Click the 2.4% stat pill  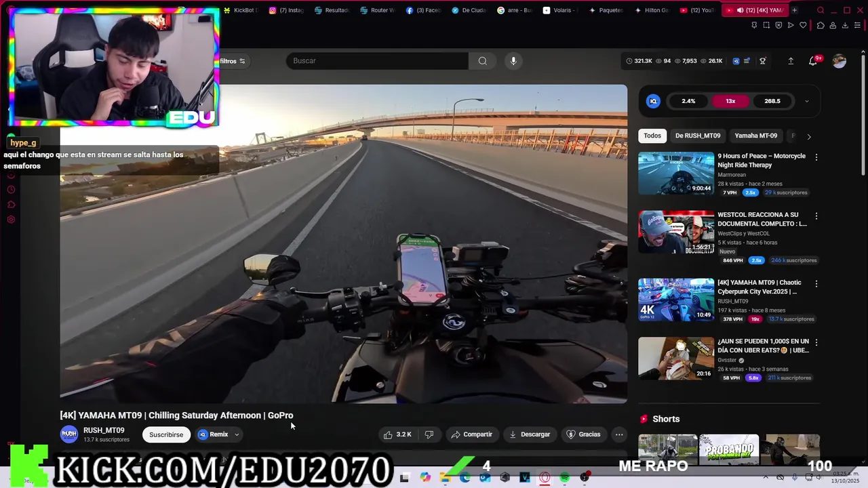click(688, 101)
